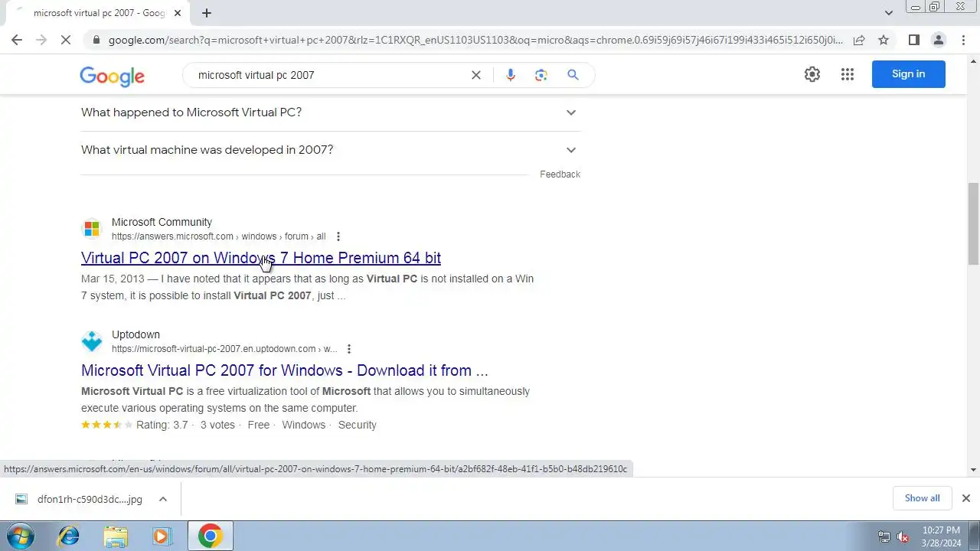Open Google quick settings gear
This screenshot has height=551, width=980.
(812, 74)
